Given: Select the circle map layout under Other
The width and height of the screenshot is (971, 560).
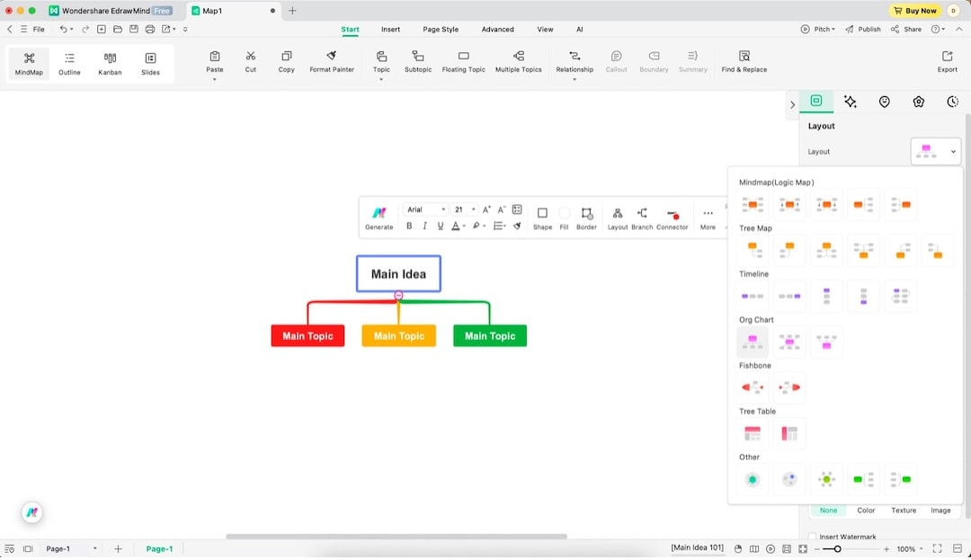Looking at the screenshot, I should [x=753, y=479].
